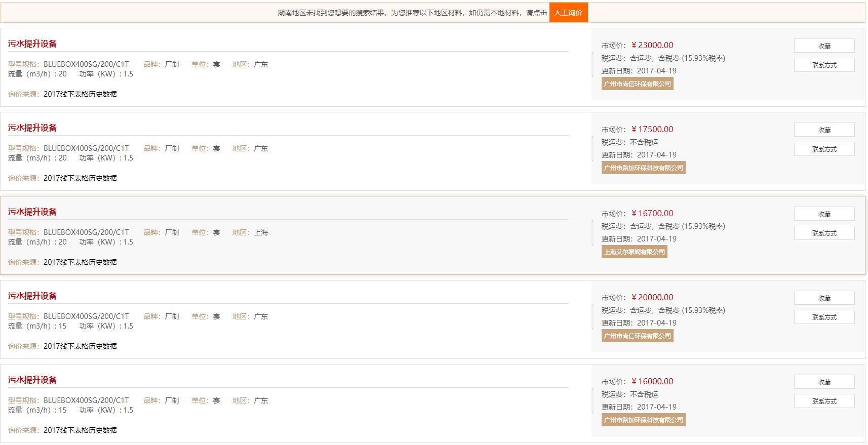Click supplier tag 广州市尚信环保有限公司 under ¥23000.00
868x445 pixels.
coord(637,84)
